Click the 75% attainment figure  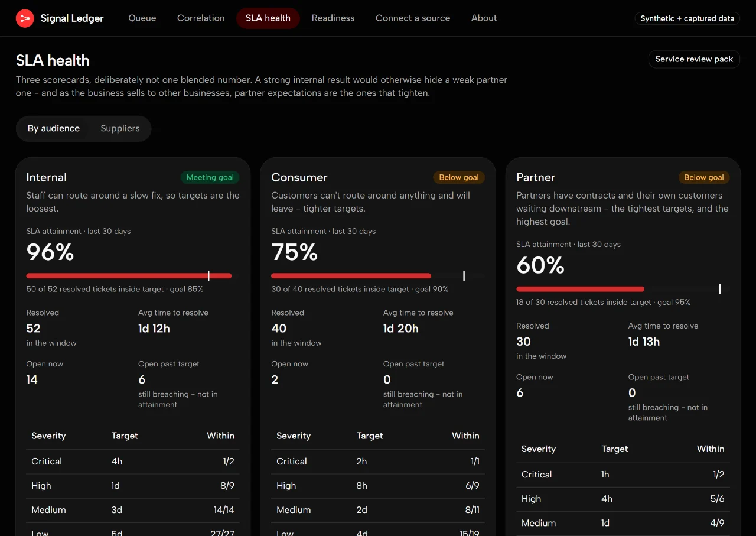click(x=295, y=252)
